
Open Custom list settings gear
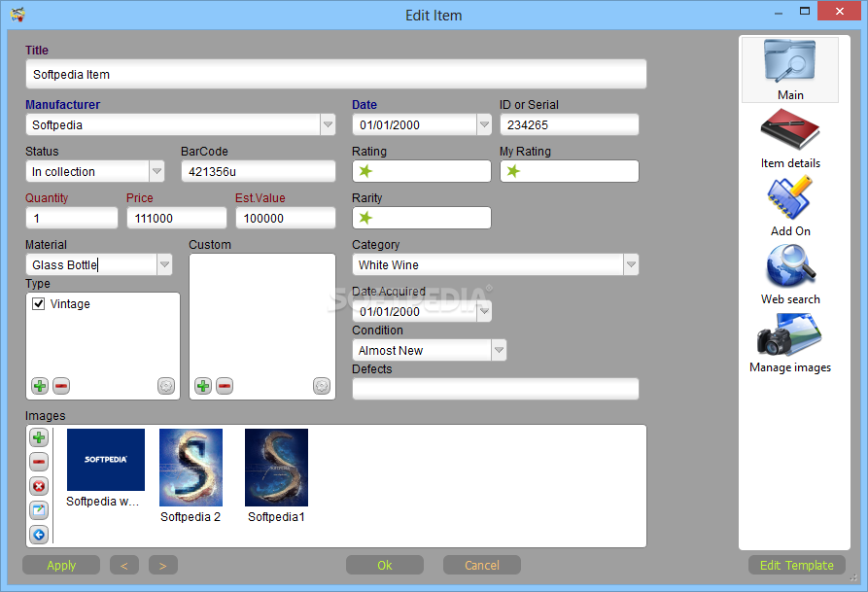tap(322, 386)
